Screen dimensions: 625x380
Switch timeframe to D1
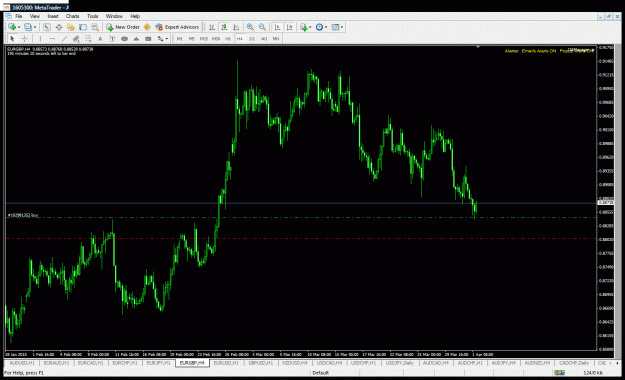[252, 39]
